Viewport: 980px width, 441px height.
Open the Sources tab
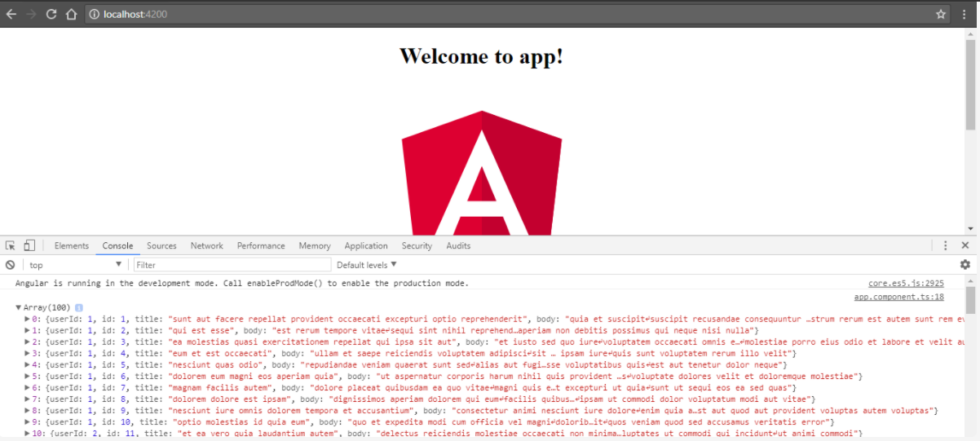click(161, 245)
